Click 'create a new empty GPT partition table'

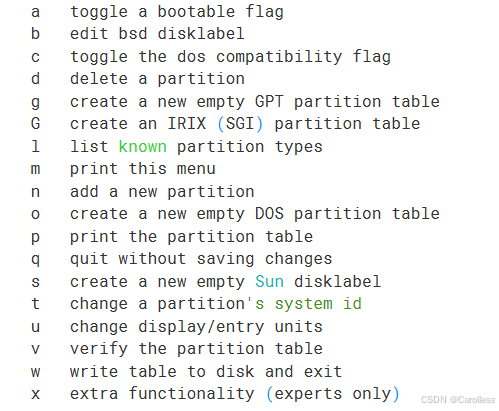(x=255, y=102)
